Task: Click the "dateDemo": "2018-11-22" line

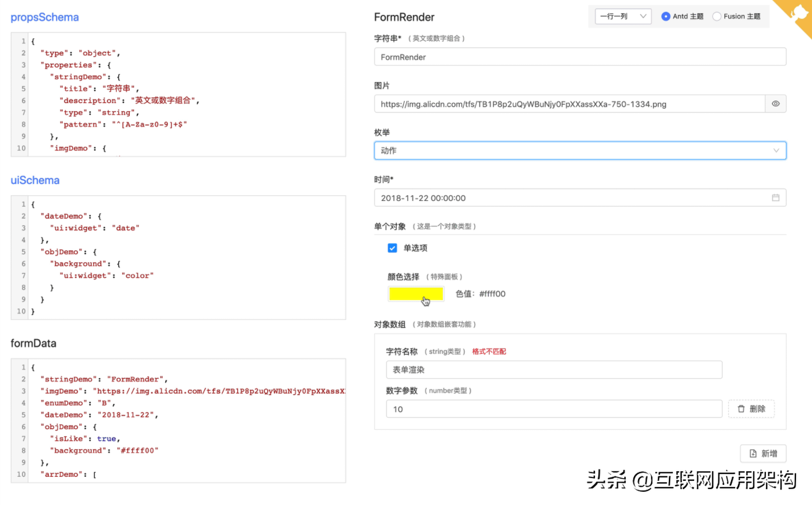Action: click(x=99, y=415)
